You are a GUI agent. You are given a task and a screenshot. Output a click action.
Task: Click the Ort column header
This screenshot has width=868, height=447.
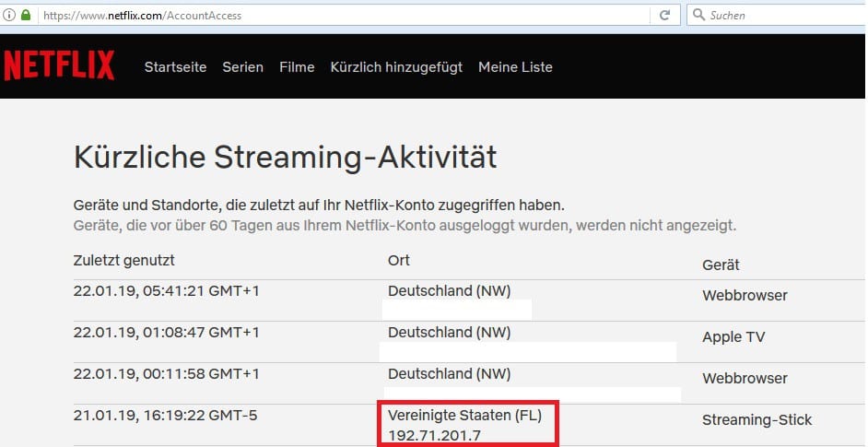tap(398, 261)
